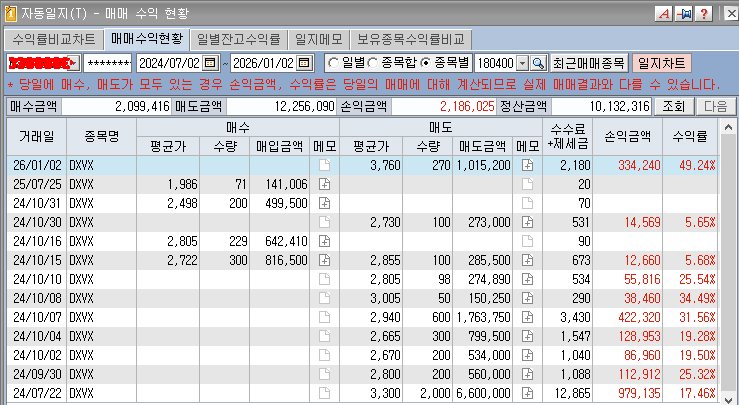
Task: Click the 정산금액 value 10,132,316
Action: pyautogui.click(x=620, y=107)
